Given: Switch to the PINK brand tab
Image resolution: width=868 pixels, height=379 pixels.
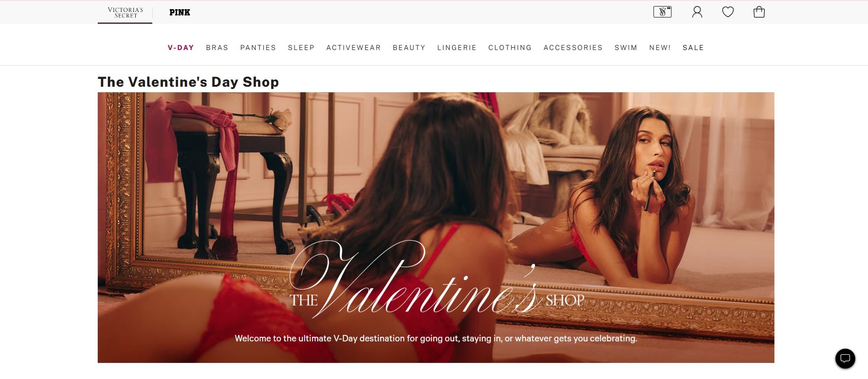Looking at the screenshot, I should [x=180, y=12].
